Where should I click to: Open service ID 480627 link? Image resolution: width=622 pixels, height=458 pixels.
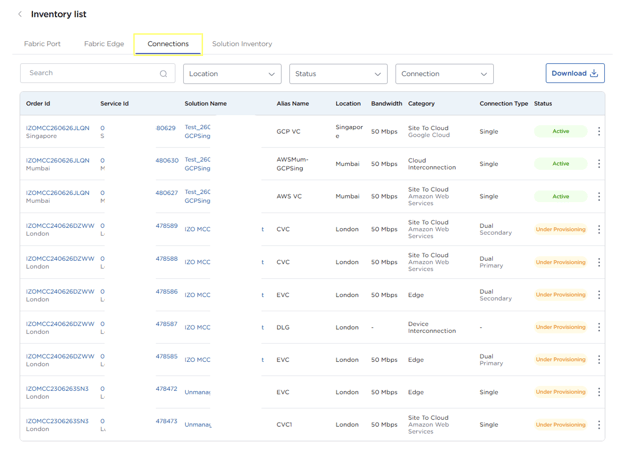pos(167,193)
